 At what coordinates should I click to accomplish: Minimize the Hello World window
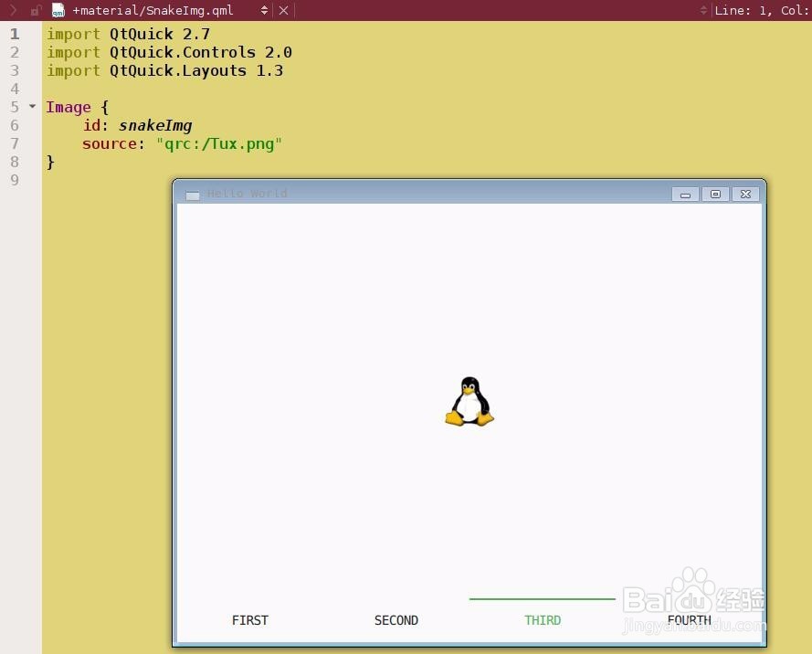[x=685, y=195]
